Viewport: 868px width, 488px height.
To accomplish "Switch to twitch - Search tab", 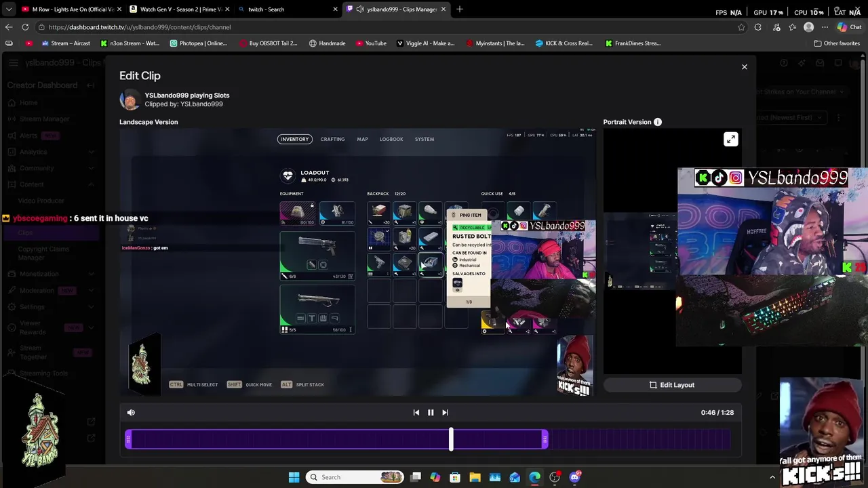I will point(287,9).
